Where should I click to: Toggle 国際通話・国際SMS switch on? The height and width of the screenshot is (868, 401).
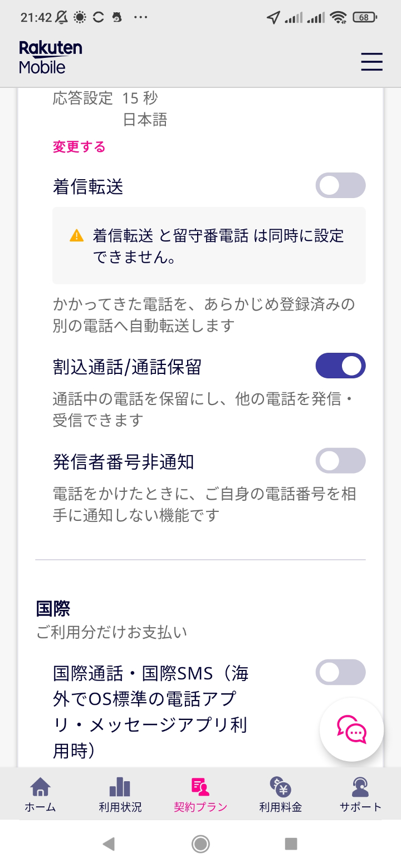coord(340,672)
